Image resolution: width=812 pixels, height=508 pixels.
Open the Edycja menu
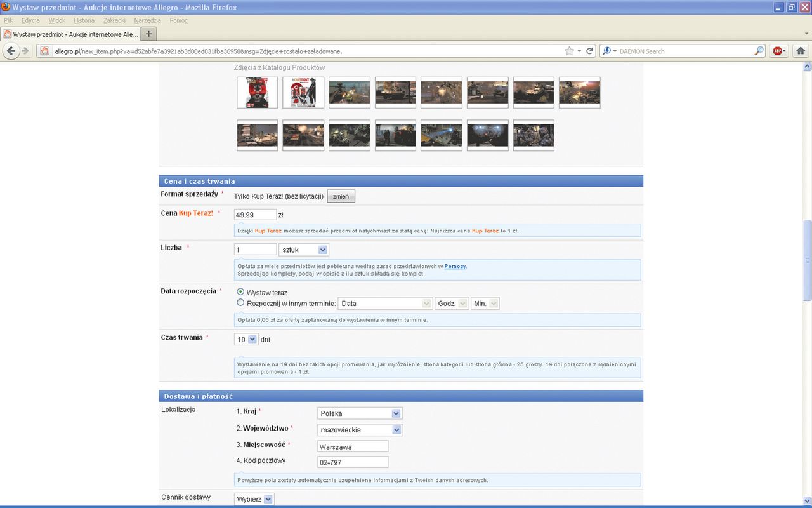[30, 20]
